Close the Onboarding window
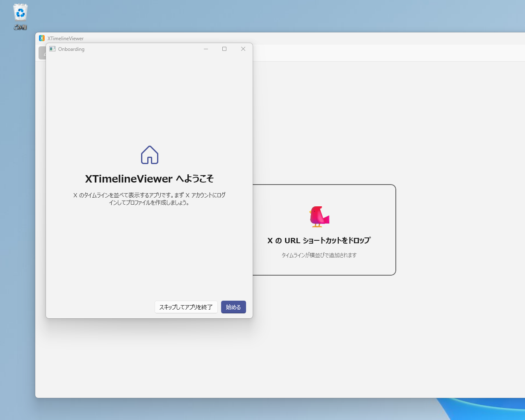525x420 pixels. (x=243, y=49)
